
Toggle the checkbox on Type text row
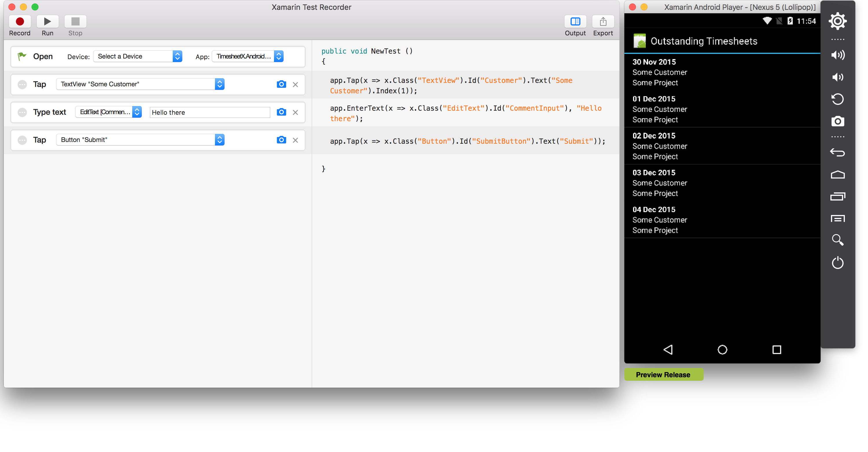pyautogui.click(x=22, y=112)
